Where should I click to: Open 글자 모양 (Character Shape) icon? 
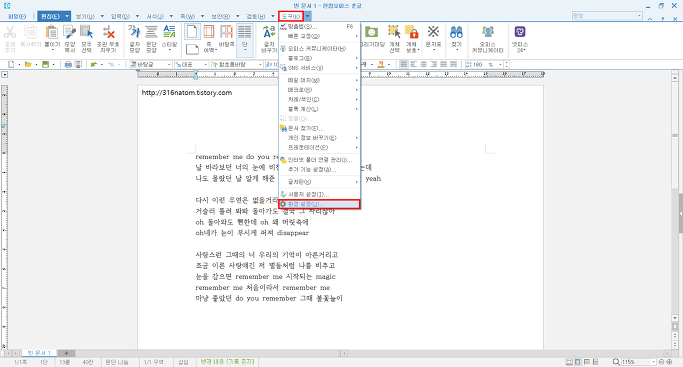135,32
